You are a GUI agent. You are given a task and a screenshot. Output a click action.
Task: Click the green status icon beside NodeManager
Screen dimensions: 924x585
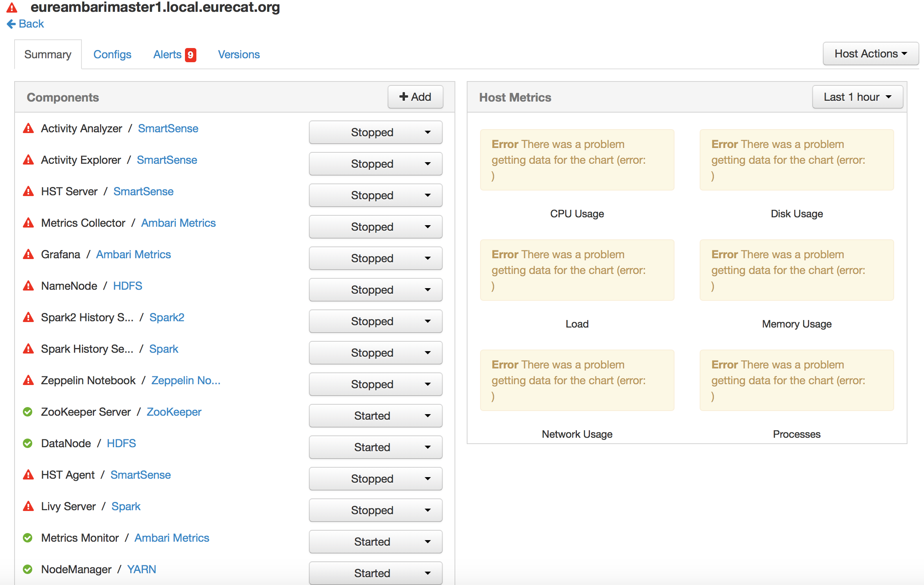[28, 569]
